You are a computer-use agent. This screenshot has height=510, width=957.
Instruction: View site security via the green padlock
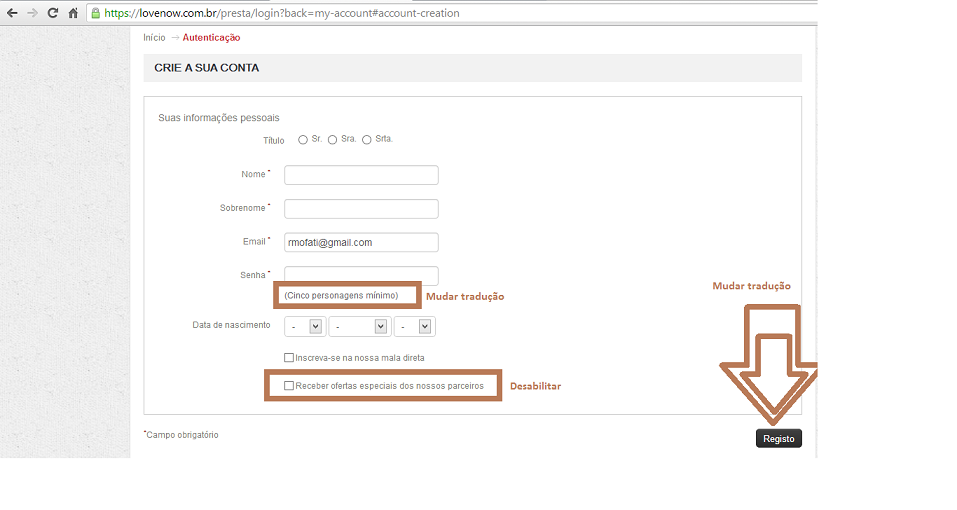(x=95, y=13)
